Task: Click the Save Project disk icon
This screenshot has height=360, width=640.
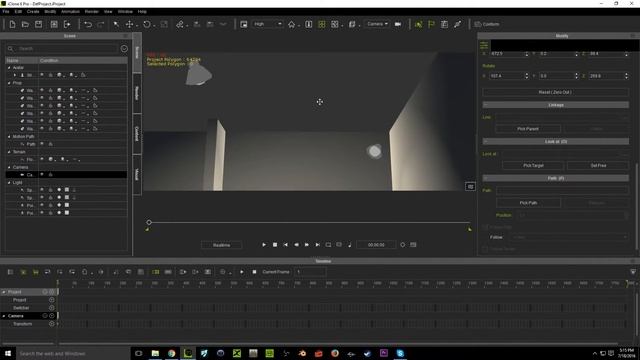Action: click(x=38, y=24)
